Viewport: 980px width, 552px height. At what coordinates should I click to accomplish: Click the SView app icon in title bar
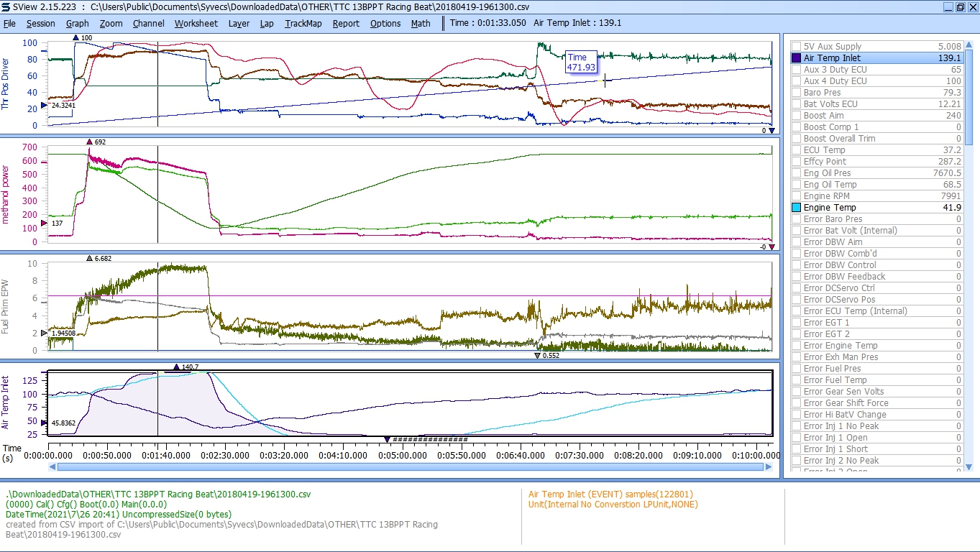coord(6,6)
